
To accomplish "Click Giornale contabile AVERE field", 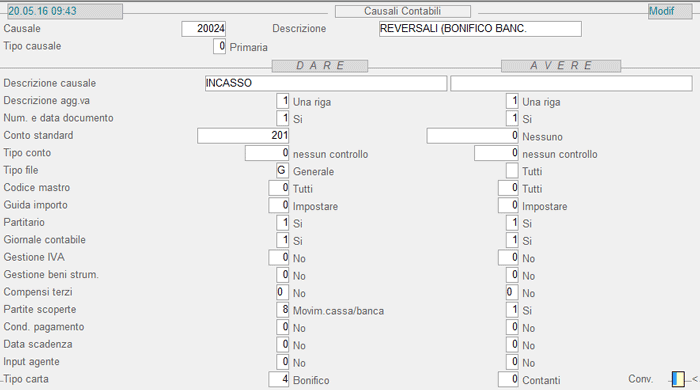I will (x=512, y=240).
